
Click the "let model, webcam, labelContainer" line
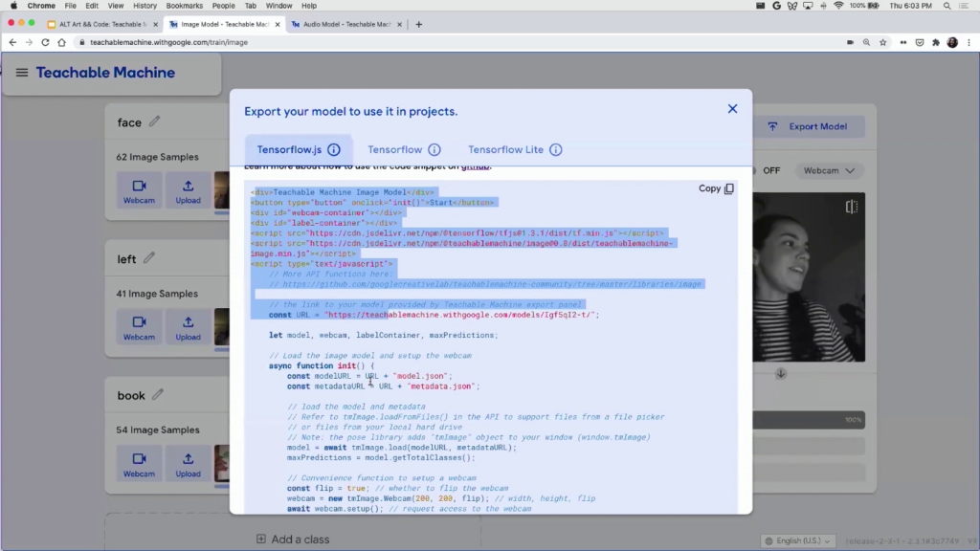pos(384,336)
